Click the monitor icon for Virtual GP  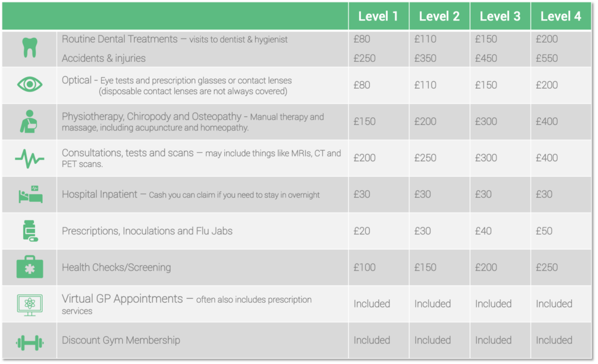tap(30, 305)
